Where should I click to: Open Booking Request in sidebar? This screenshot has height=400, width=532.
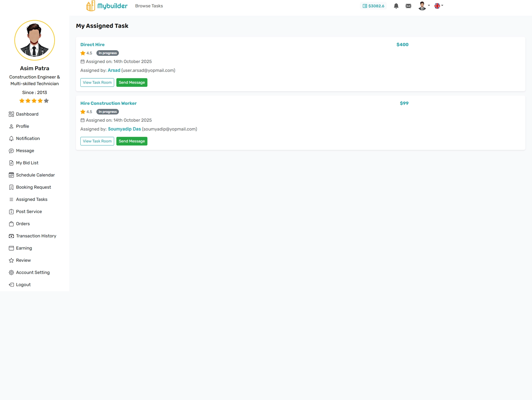click(x=33, y=187)
